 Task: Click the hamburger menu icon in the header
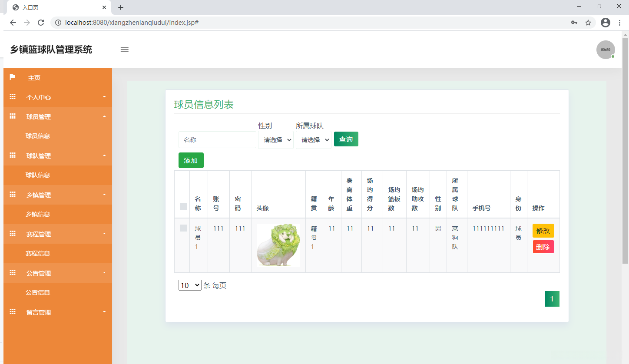(125, 50)
